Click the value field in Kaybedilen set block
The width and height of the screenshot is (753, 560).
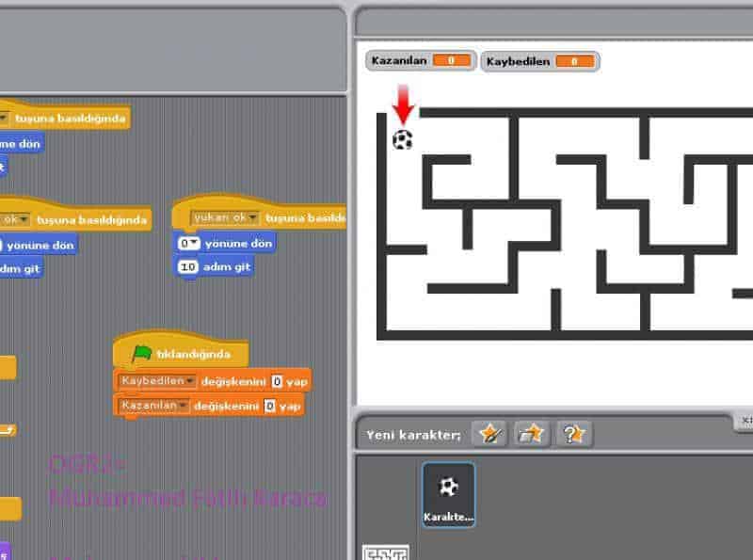point(277,381)
